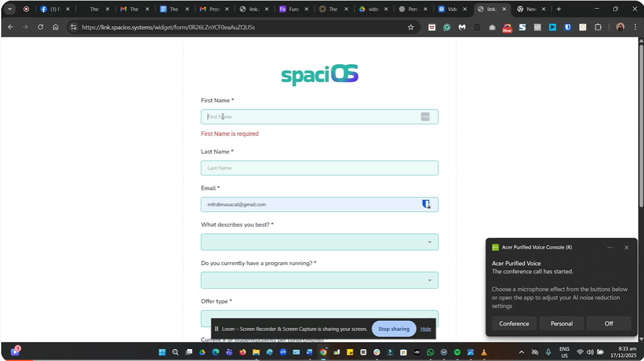This screenshot has width=644, height=361.
Task: Select the 'Conference' microphone effect button
Action: (x=514, y=324)
